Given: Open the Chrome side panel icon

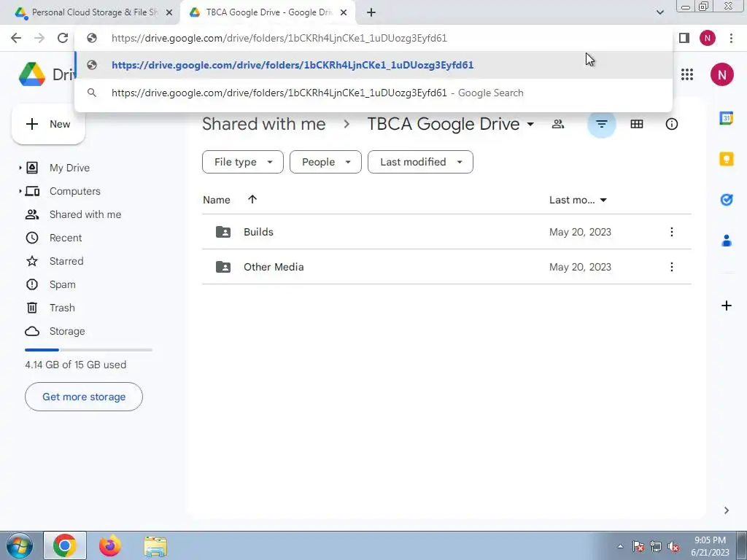Looking at the screenshot, I should (x=684, y=38).
